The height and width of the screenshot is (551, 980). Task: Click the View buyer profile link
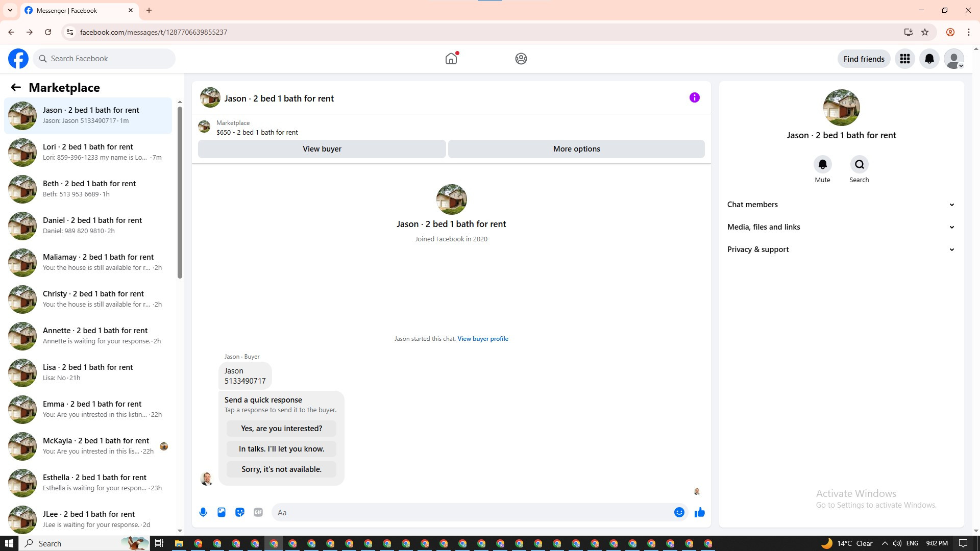(x=482, y=339)
